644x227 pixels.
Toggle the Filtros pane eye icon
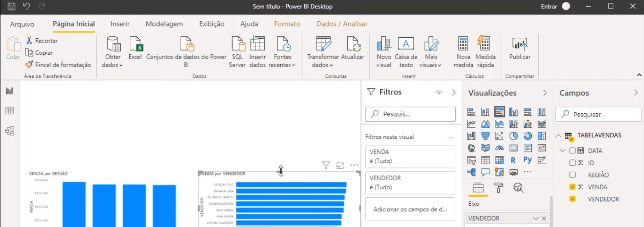tap(439, 92)
